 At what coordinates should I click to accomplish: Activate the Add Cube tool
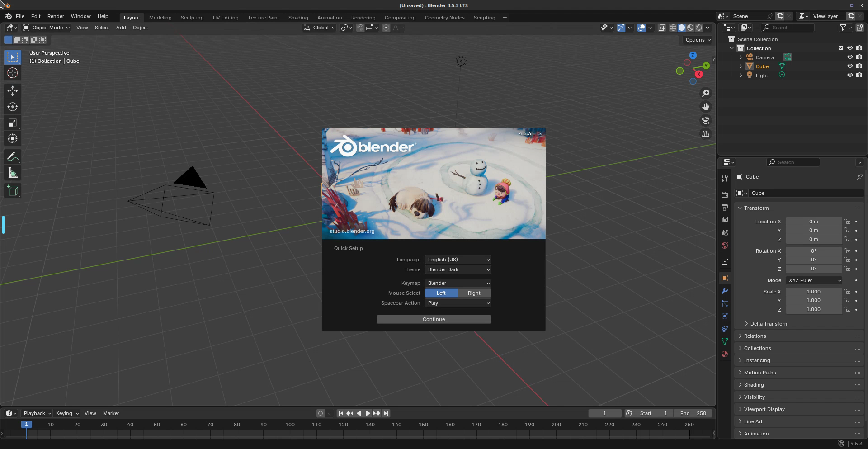click(x=12, y=191)
